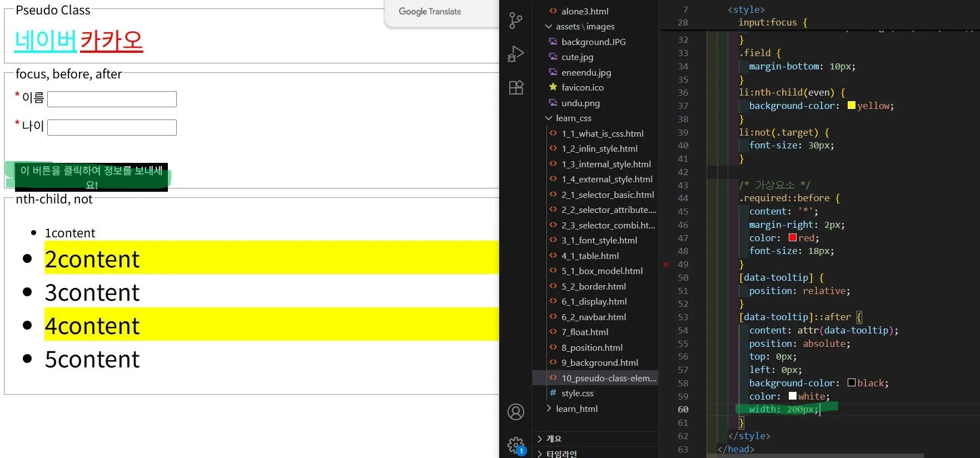Click the hash icon of style.css
Image resolution: width=980 pixels, height=458 pixels.
pos(553,393)
